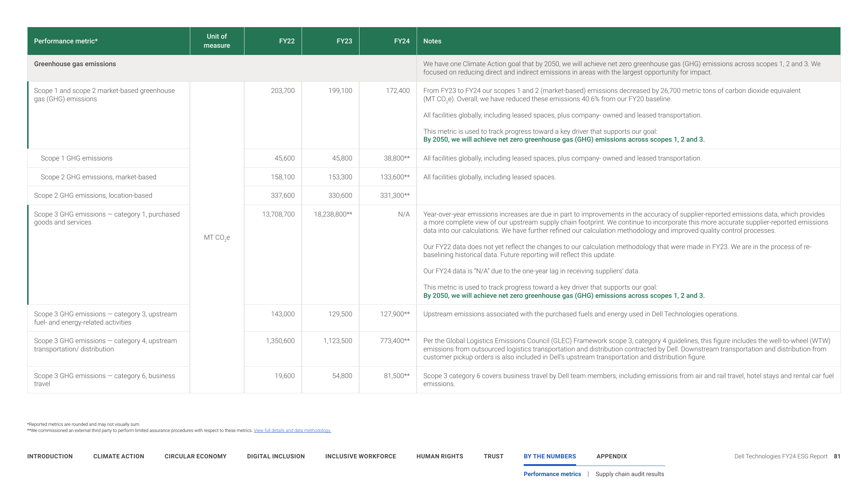This screenshot has height=488, width=868.
Task: Select the value 331,300**
Action: (x=395, y=196)
